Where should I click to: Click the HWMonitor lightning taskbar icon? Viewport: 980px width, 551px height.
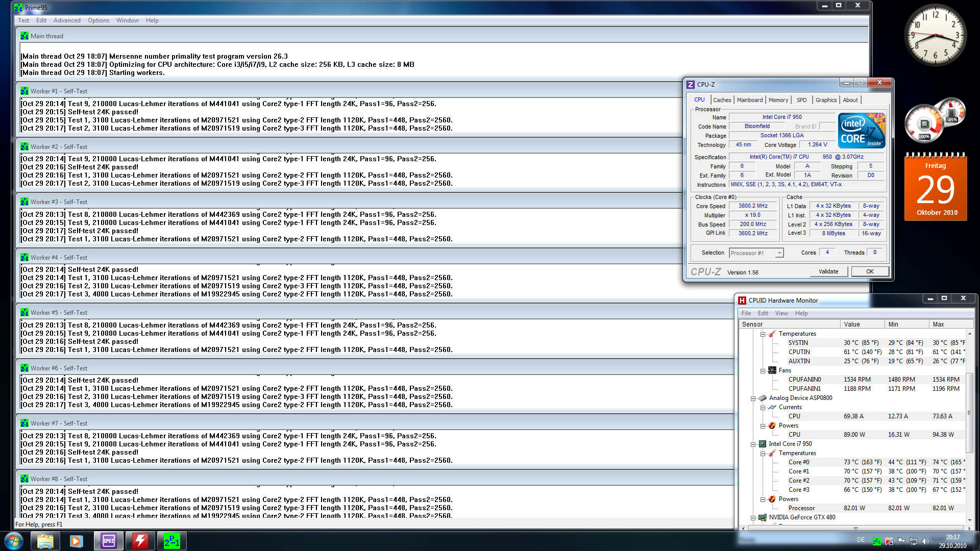click(x=140, y=541)
